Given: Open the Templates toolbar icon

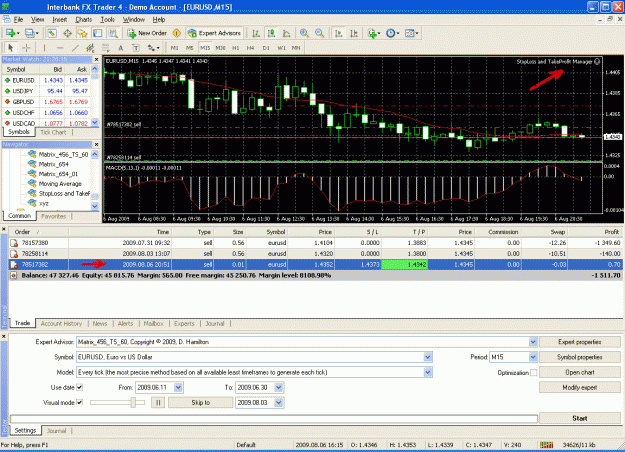Looking at the screenshot, I should tap(411, 33).
